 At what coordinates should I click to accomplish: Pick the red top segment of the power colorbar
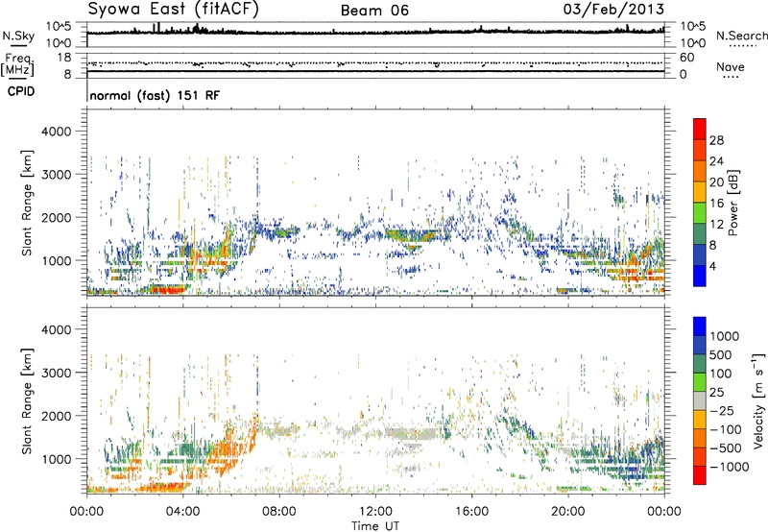(700, 130)
